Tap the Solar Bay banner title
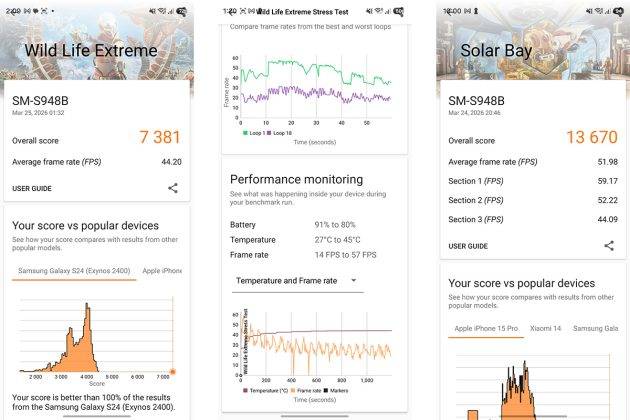This screenshot has height=420, width=630. (496, 51)
